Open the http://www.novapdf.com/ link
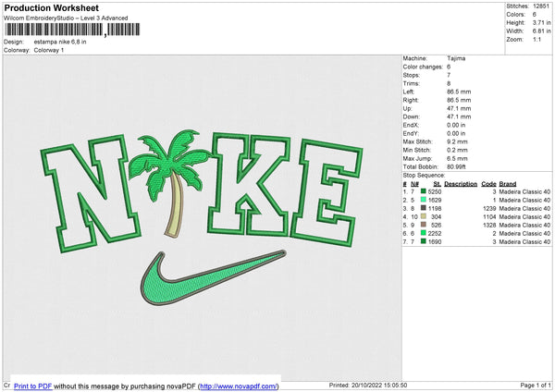The image size is (555, 392). 239,386
